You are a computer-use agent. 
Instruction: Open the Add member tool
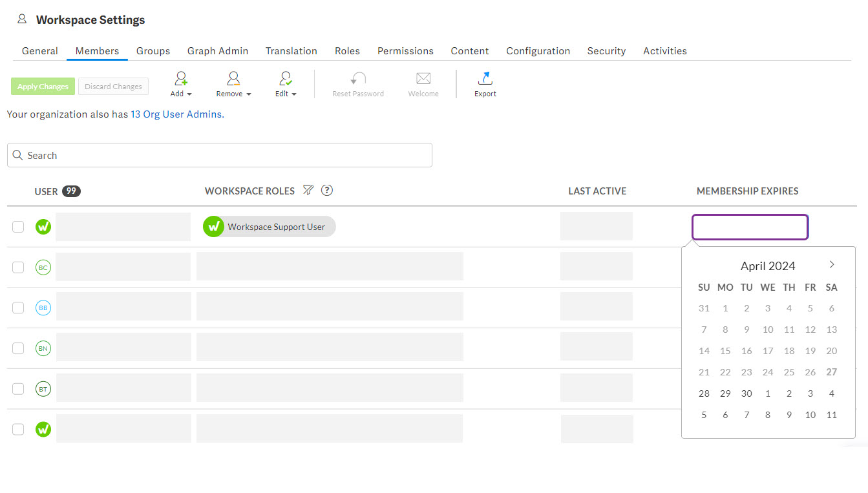[180, 79]
